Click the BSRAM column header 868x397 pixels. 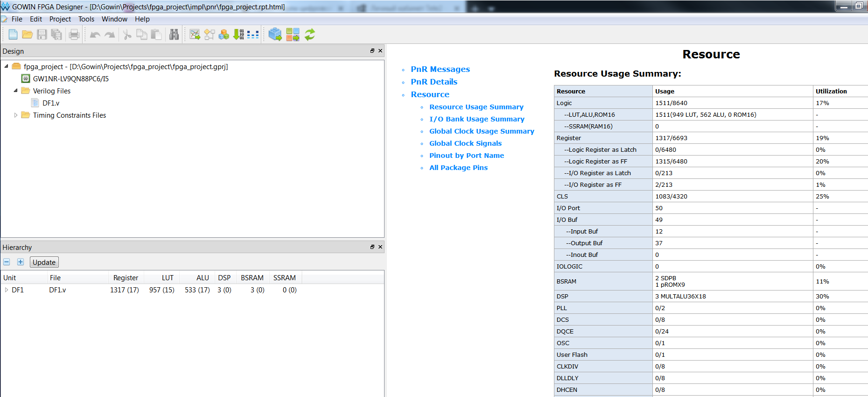click(x=252, y=277)
